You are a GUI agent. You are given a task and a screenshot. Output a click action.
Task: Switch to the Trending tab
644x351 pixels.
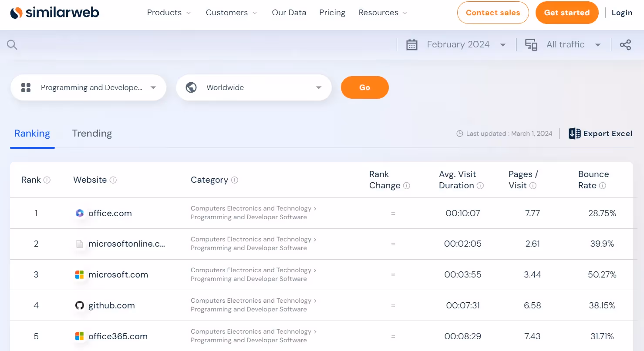92,133
